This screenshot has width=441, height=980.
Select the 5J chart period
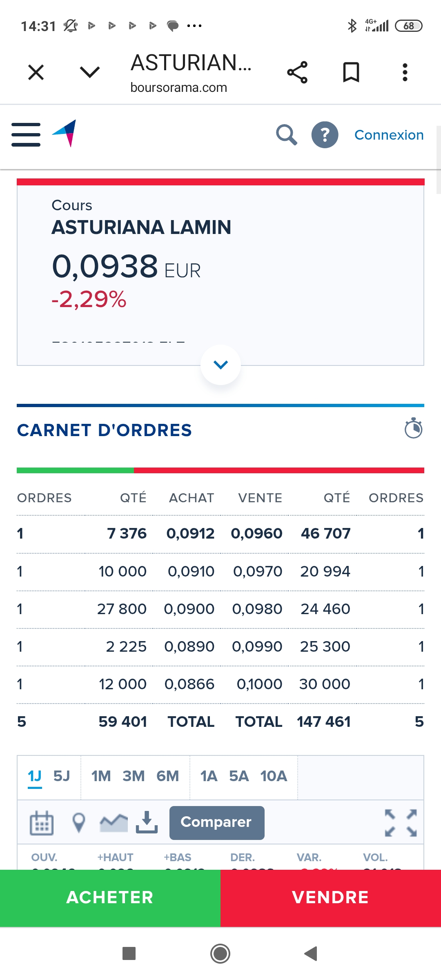pos(62,776)
